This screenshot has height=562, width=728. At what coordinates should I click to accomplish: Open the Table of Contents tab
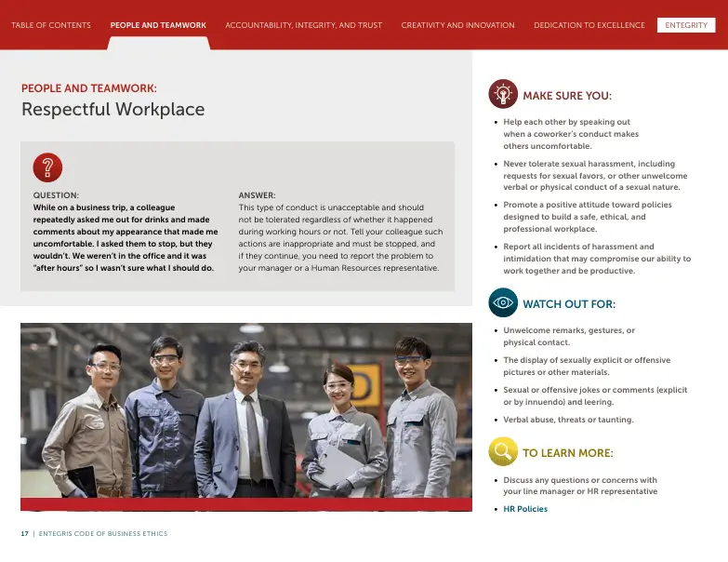pos(51,25)
